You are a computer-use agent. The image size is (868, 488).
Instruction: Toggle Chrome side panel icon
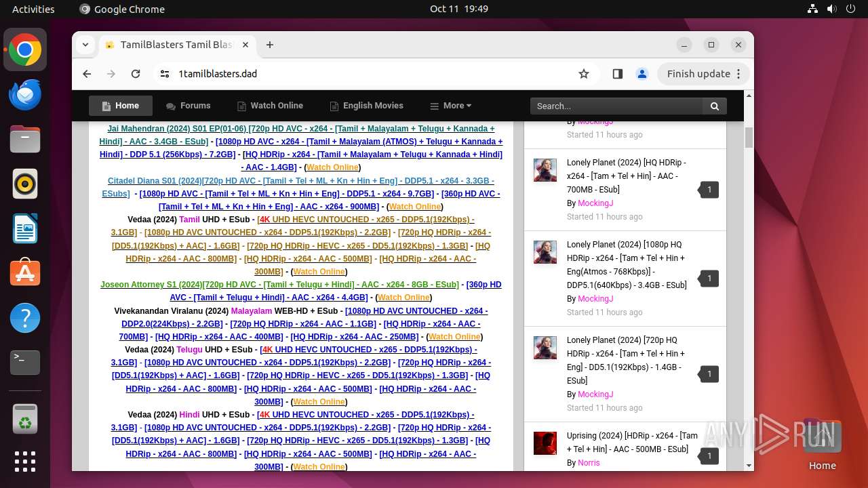(617, 74)
